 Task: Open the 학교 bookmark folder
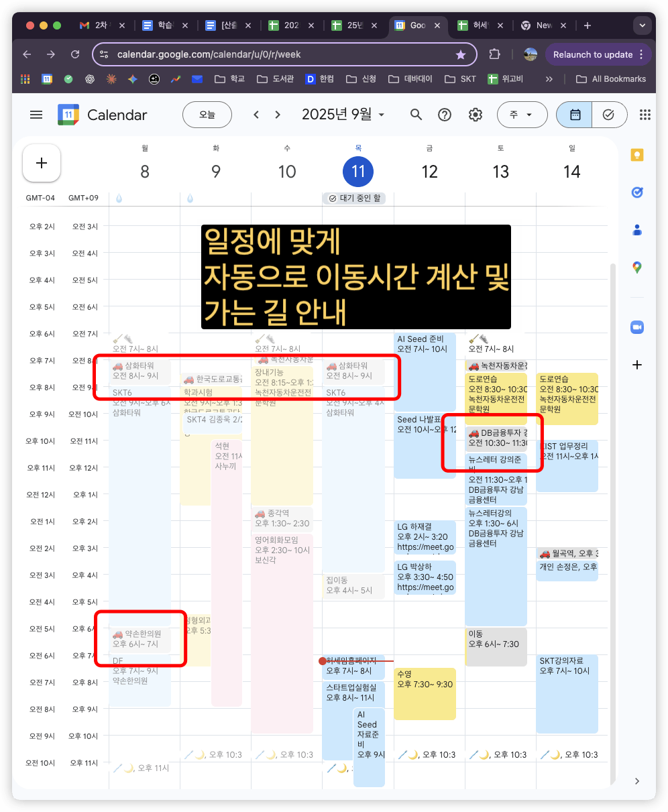(x=229, y=78)
